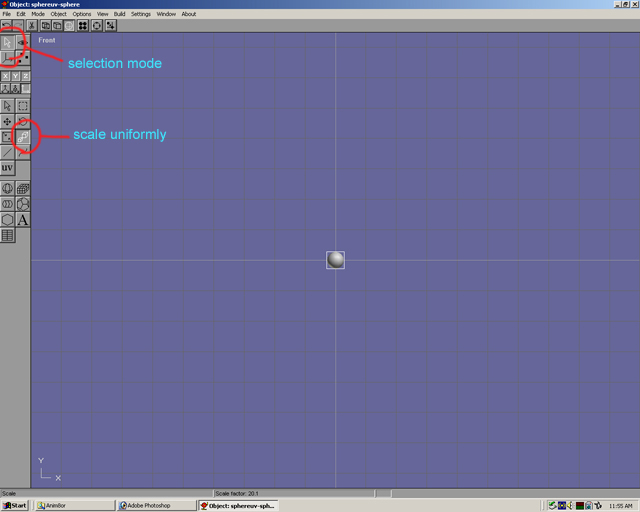Switch to wireframe display box icon

pos(45,26)
